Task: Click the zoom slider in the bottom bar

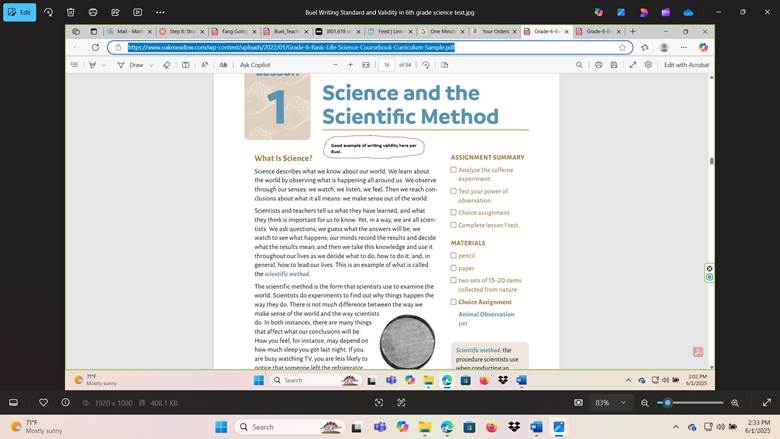Action: coord(692,402)
